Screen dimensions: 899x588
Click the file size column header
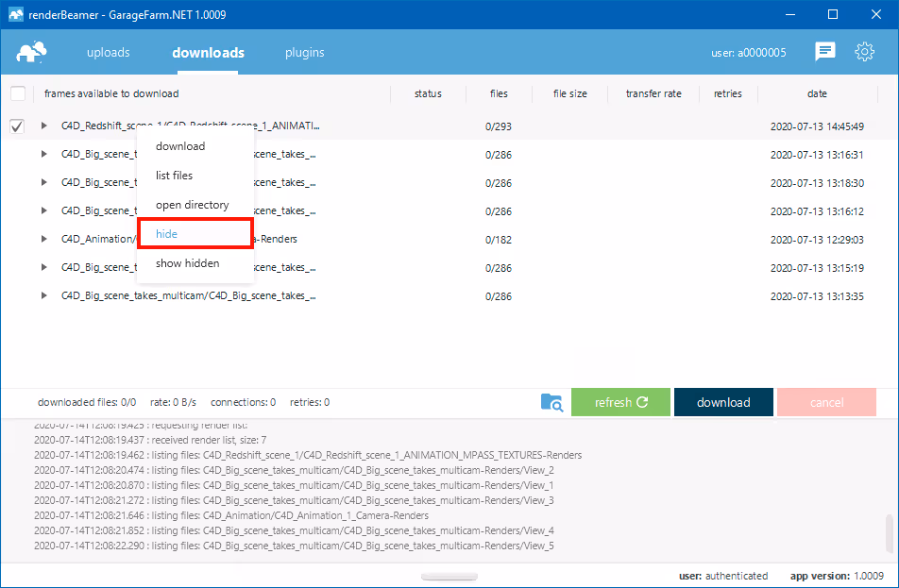pyautogui.click(x=570, y=93)
